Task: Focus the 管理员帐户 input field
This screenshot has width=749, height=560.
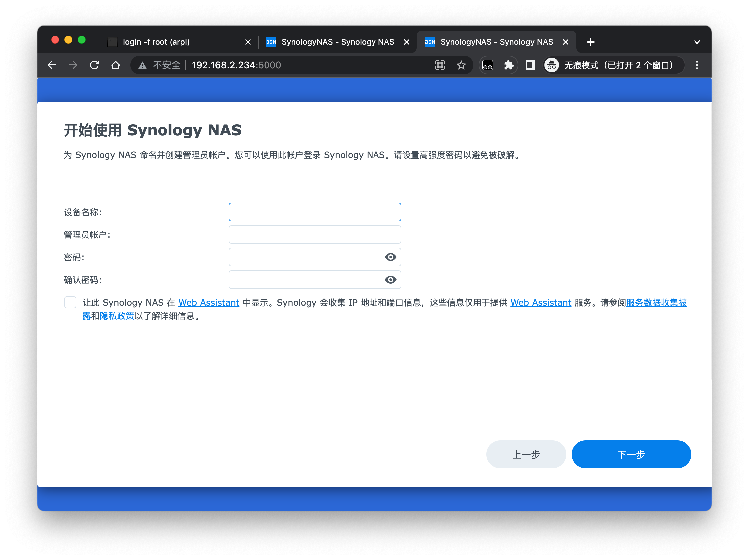Action: click(x=315, y=234)
